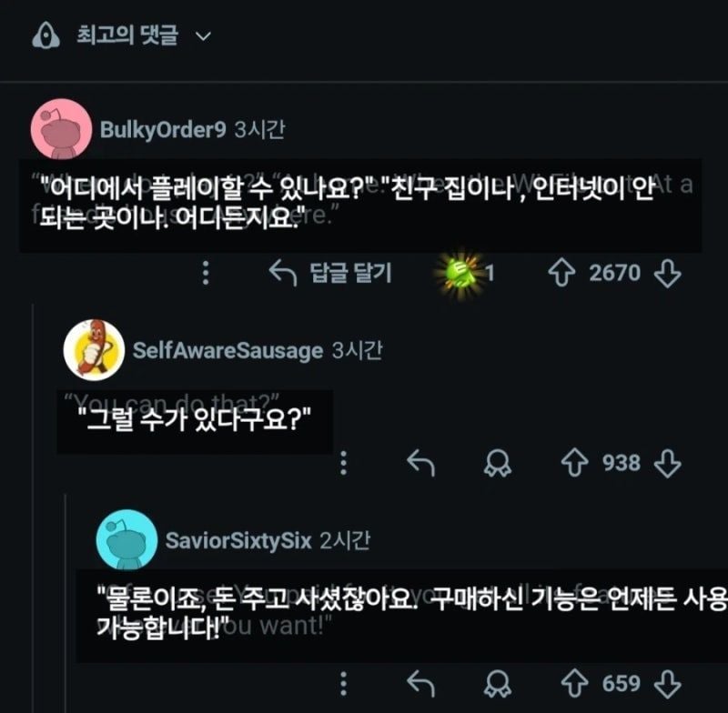The height and width of the screenshot is (713, 728).
Task: Open BulkyOrder9's pink avatar
Action: click(61, 129)
